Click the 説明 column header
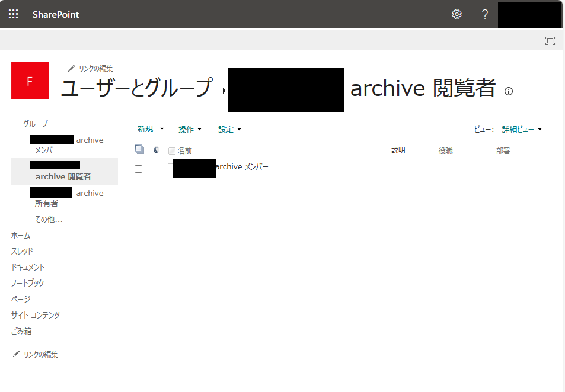 tap(398, 150)
